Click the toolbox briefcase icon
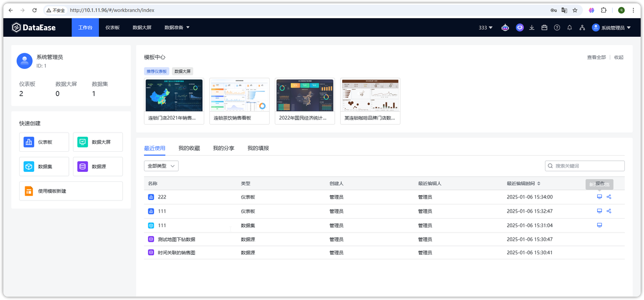Image resolution: width=644 pixels, height=300 pixels. [x=544, y=28]
